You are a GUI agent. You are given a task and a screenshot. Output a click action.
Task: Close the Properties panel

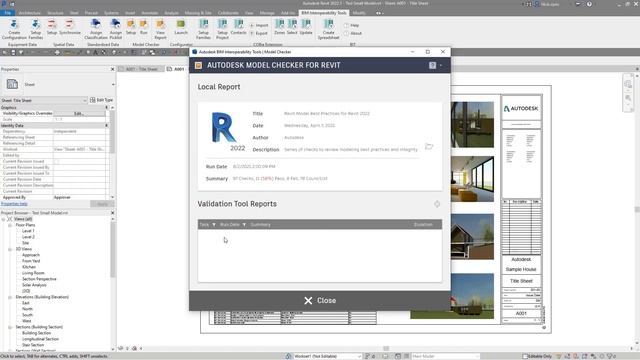113,69
